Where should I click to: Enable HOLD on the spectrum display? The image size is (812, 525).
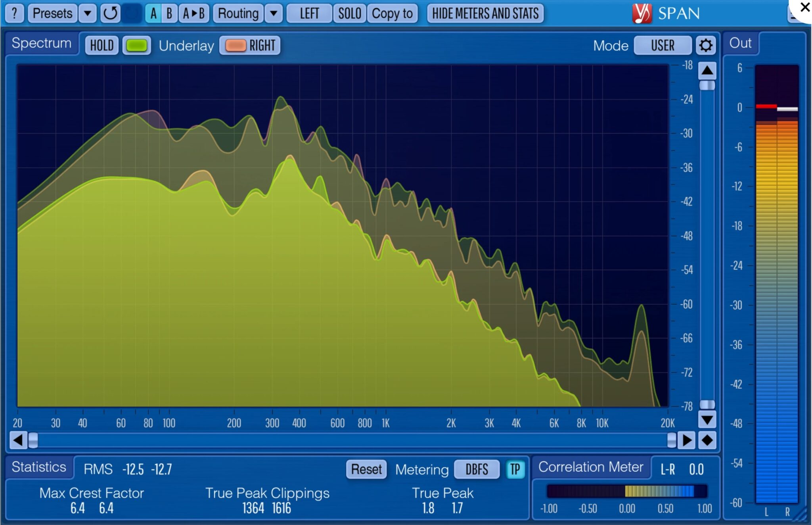(x=101, y=45)
